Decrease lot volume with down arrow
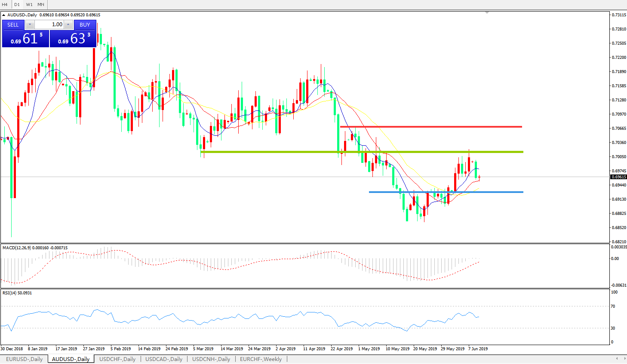 point(30,24)
